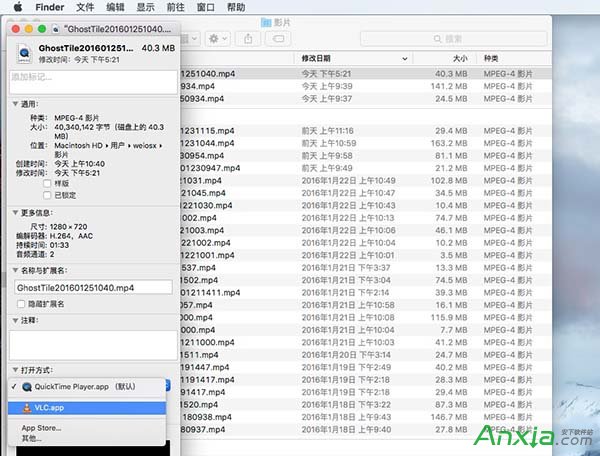Select the file row 1520.mp4
Image resolution: width=600 pixels, height=456 pixels.
pyautogui.click(x=366, y=405)
